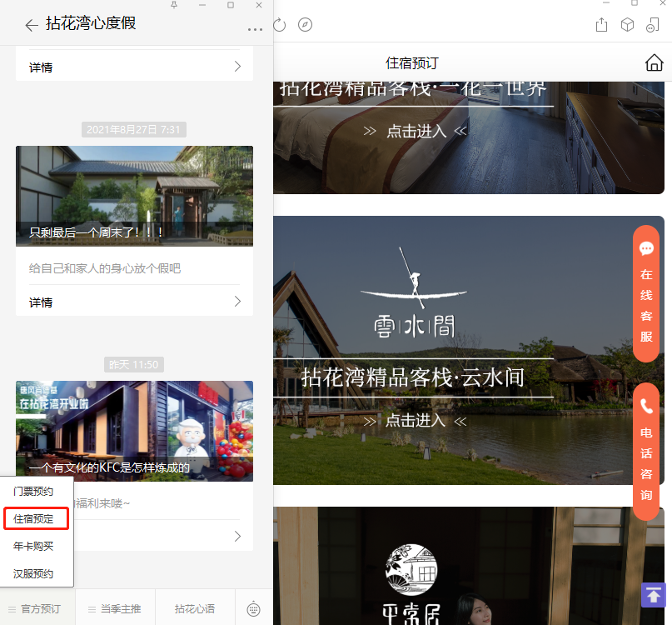Viewport: 672px width, 625px height.
Task: Expand 详情 under 给自己和家人的身心放个假吧
Action: pyautogui.click(x=134, y=302)
